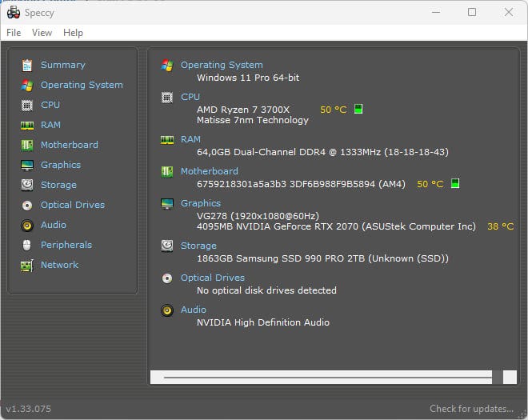Click the Audio speaker icon in summary pane
This screenshot has height=420, width=528.
pos(167,310)
